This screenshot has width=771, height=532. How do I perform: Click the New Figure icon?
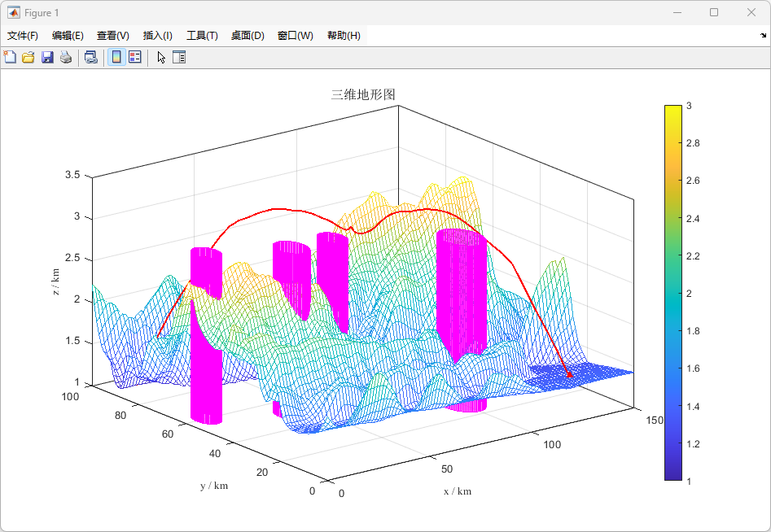[10, 57]
